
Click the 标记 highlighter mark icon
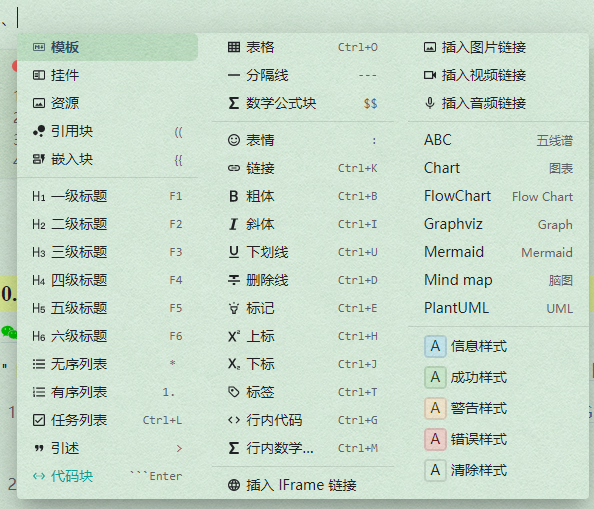[234, 308]
